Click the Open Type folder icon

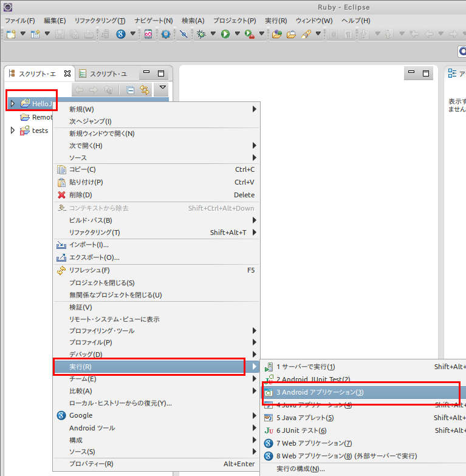277,34
